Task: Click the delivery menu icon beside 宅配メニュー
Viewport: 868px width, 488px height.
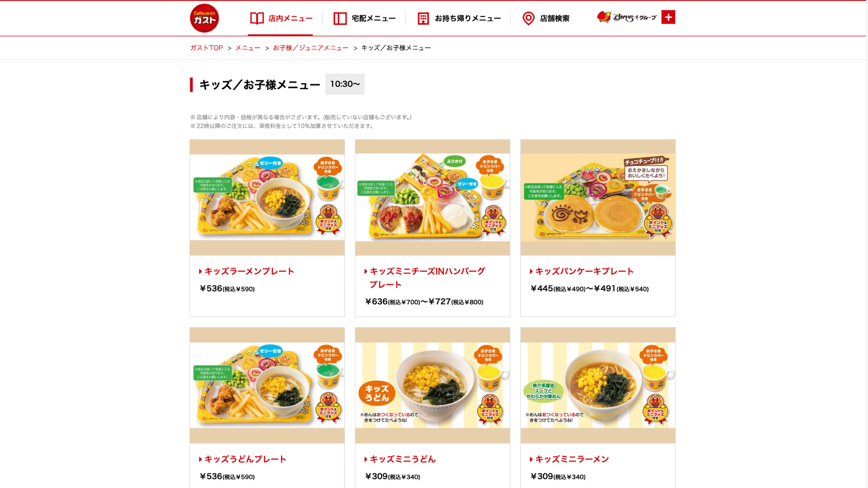Action: click(x=340, y=19)
